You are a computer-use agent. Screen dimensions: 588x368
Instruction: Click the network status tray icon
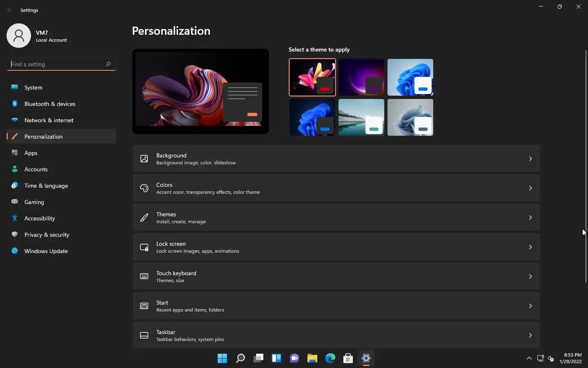(x=540, y=359)
